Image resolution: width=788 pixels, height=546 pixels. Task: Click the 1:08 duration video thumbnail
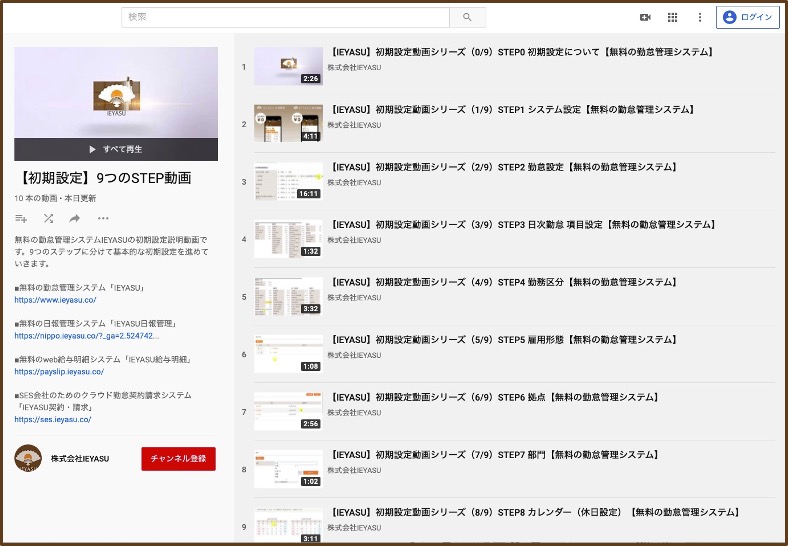pos(288,354)
